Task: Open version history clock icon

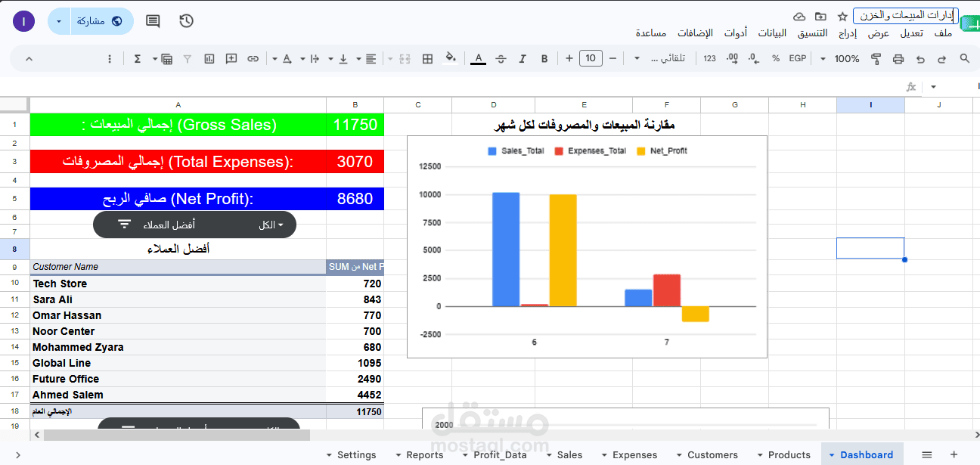Action: coord(187,21)
